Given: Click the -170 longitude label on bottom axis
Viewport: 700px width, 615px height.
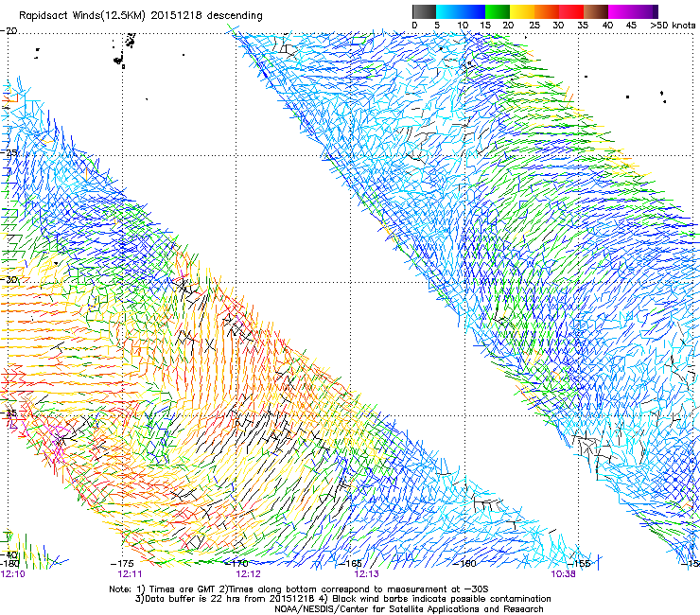Looking at the screenshot, I should coord(236,564).
